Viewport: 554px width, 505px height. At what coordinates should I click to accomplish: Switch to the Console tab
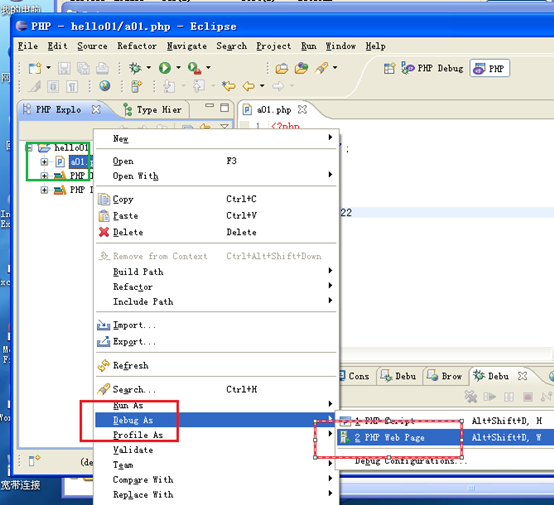coord(355,376)
